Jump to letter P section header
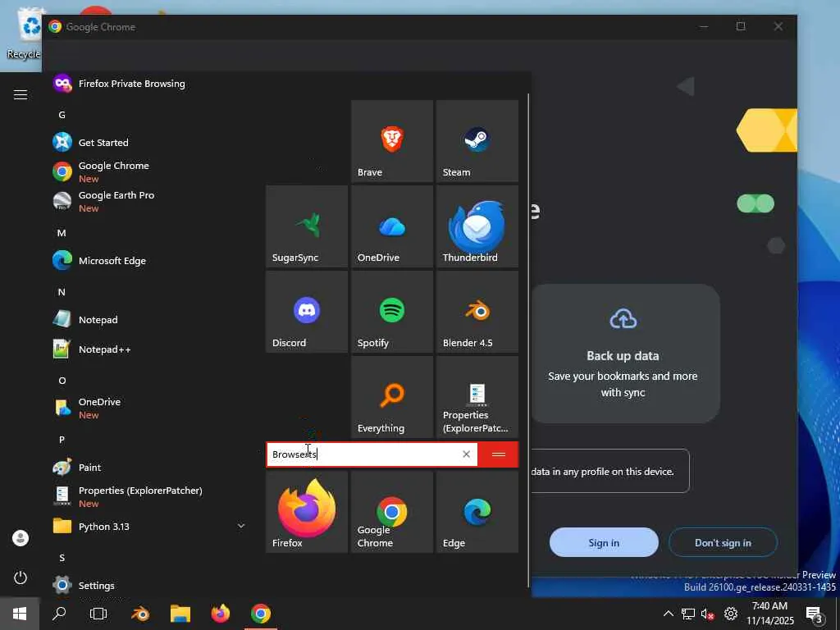 coord(62,440)
